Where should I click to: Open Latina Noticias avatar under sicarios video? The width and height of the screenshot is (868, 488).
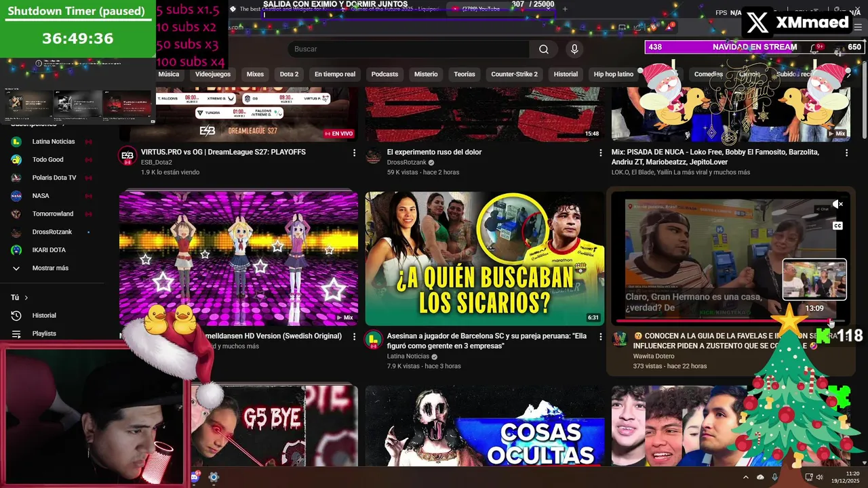click(x=374, y=340)
